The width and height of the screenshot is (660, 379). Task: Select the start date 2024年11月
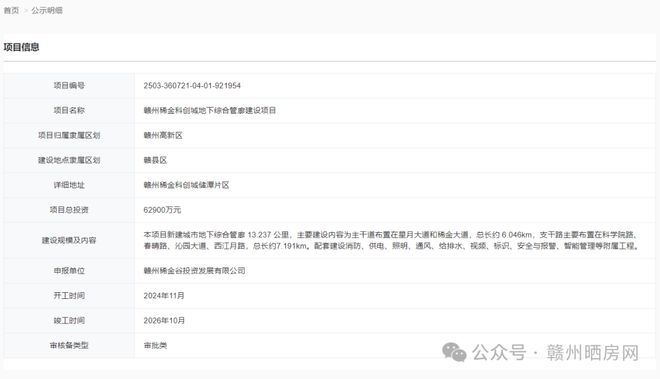click(164, 296)
